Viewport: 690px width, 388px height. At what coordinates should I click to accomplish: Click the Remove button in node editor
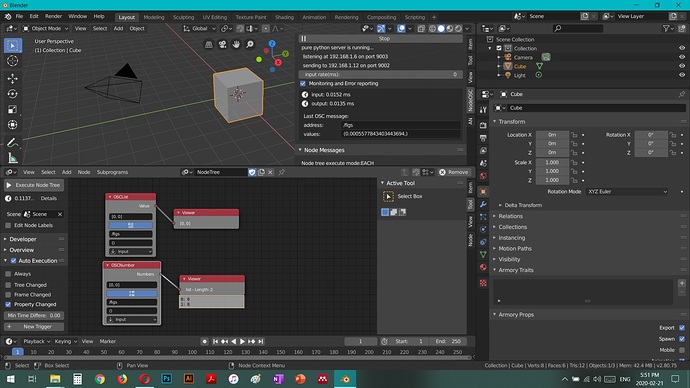pyautogui.click(x=454, y=172)
